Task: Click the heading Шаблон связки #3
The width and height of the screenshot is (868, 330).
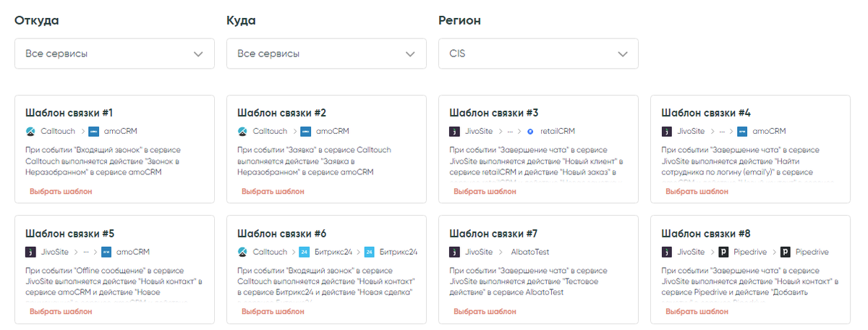Action: [494, 113]
